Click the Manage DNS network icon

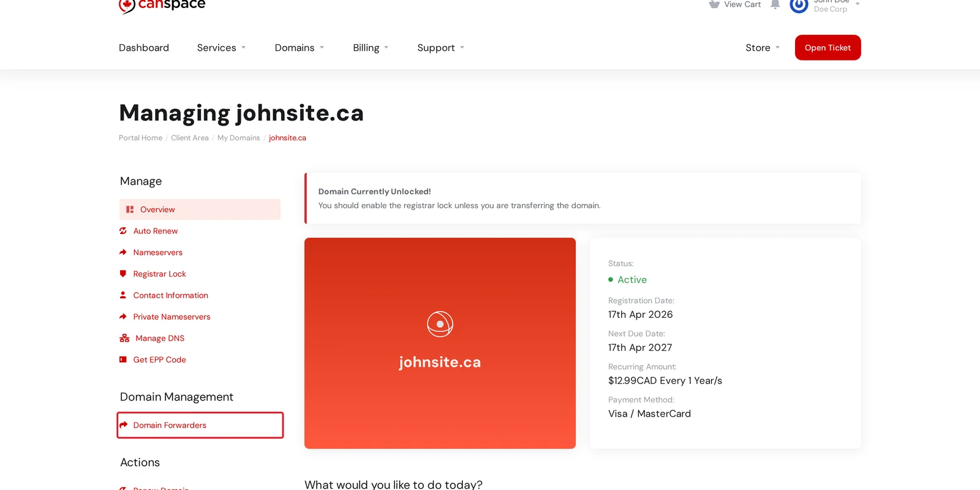pos(124,338)
